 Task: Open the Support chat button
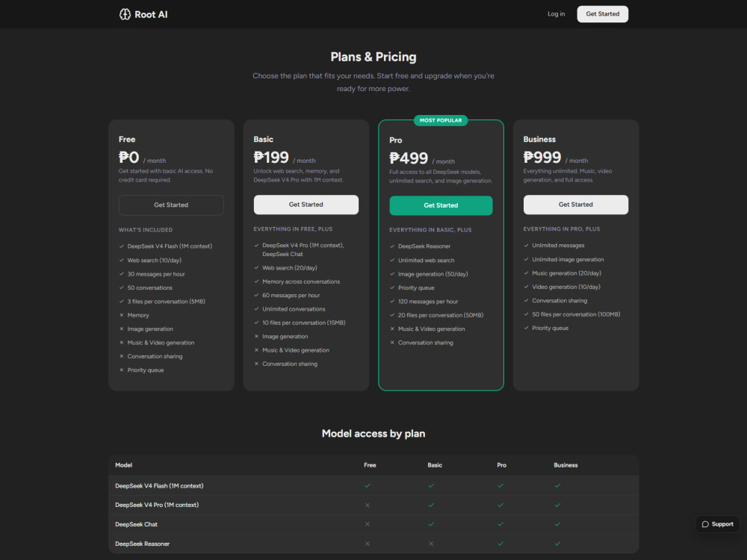pyautogui.click(x=717, y=524)
